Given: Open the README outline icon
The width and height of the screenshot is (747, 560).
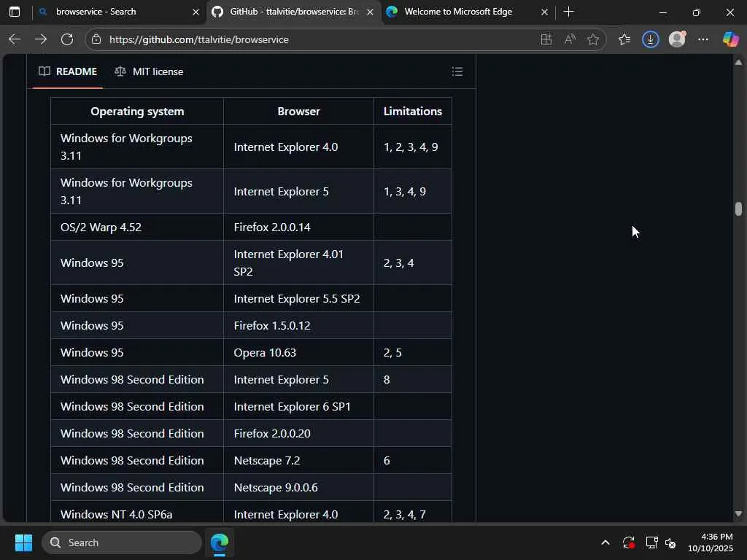Looking at the screenshot, I should tap(457, 71).
